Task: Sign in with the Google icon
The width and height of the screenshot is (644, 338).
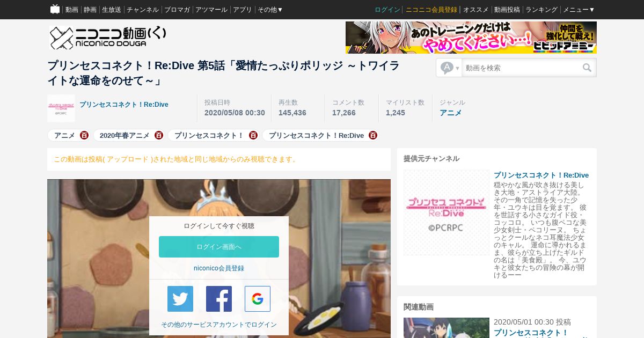Action: point(258,299)
